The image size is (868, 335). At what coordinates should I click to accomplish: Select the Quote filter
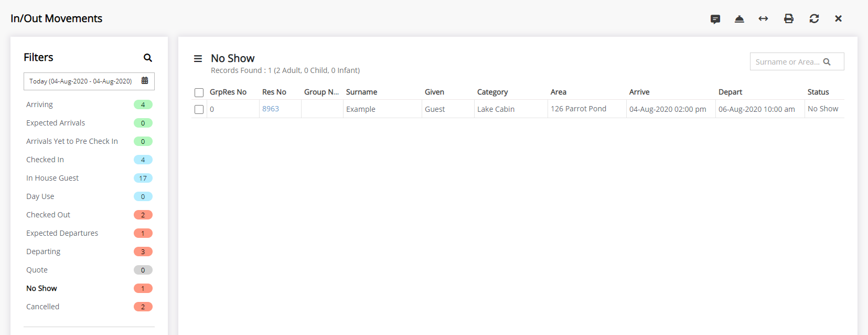point(89,270)
